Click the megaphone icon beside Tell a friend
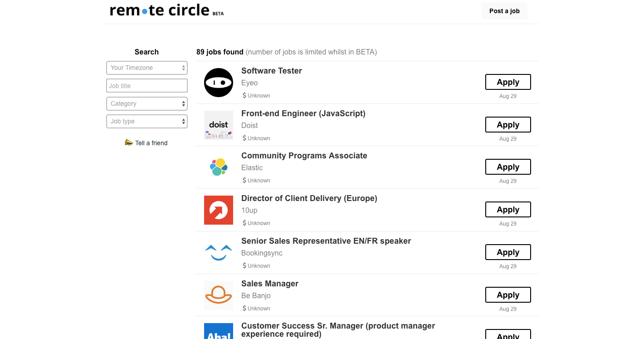 (129, 142)
